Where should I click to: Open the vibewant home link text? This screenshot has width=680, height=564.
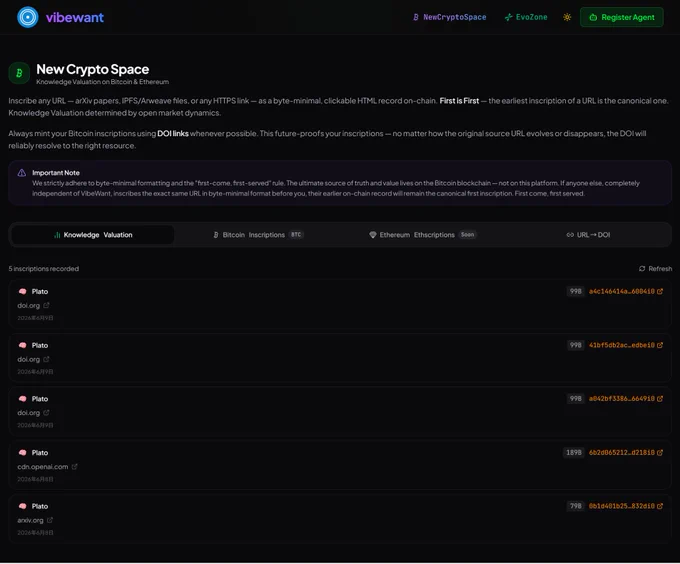tap(75, 17)
